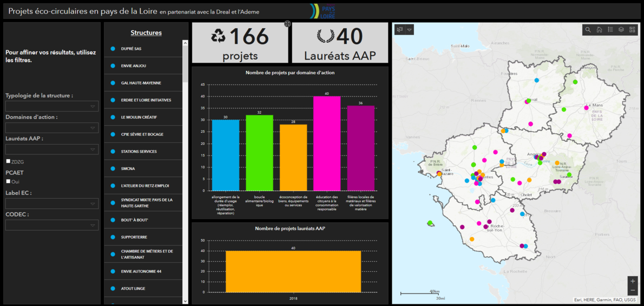Click the orange 2018 lauréats AAP bar

[293, 272]
